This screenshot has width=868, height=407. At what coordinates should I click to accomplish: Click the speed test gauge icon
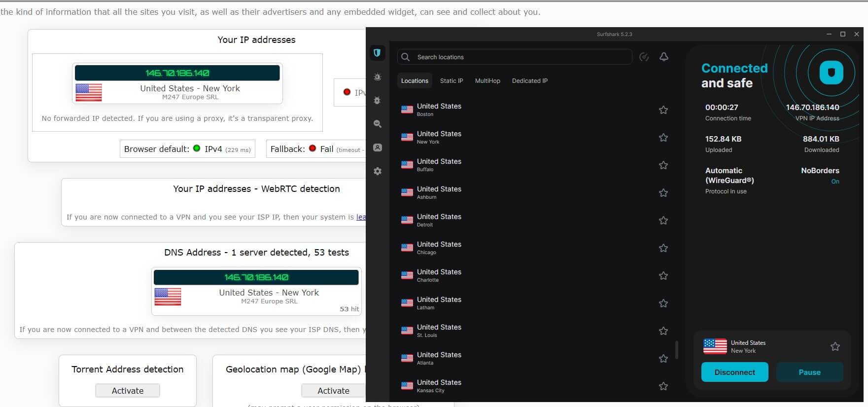[x=644, y=57]
